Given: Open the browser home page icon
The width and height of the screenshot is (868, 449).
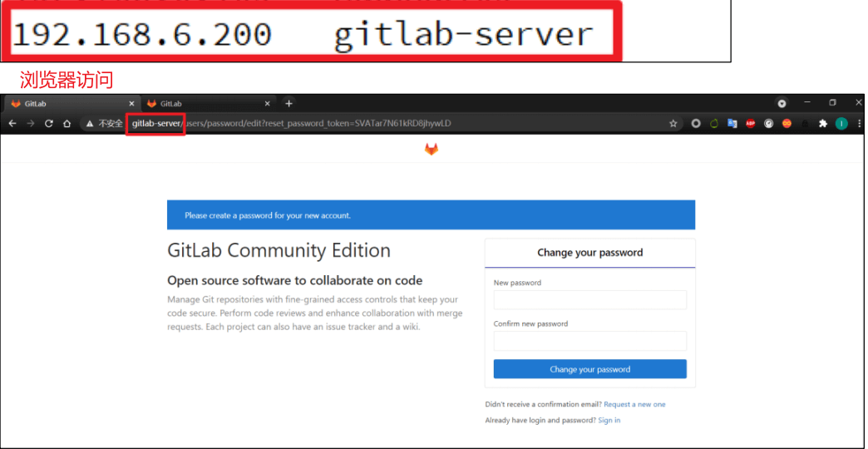Looking at the screenshot, I should pyautogui.click(x=67, y=123).
